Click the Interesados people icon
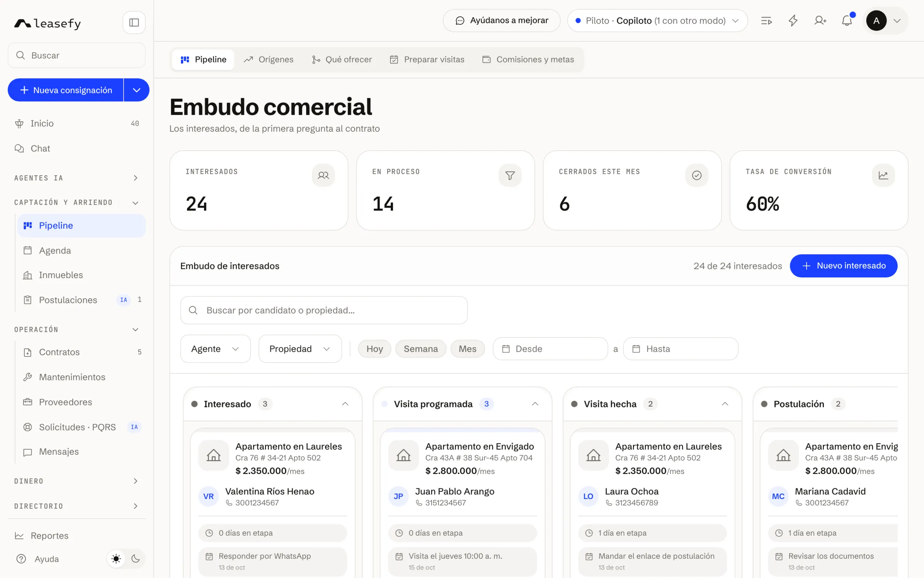Viewport: 924px width, 578px height. pyautogui.click(x=323, y=175)
